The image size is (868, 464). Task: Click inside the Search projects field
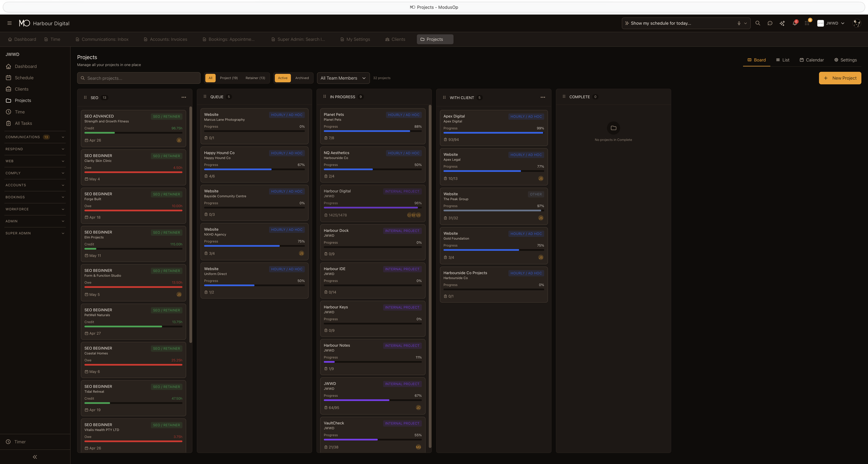click(x=138, y=78)
